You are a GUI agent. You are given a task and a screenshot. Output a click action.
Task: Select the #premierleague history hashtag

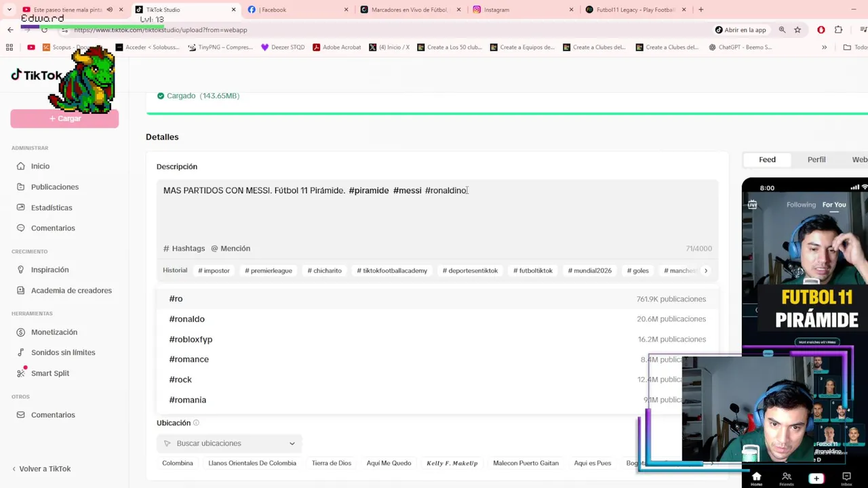click(269, 270)
